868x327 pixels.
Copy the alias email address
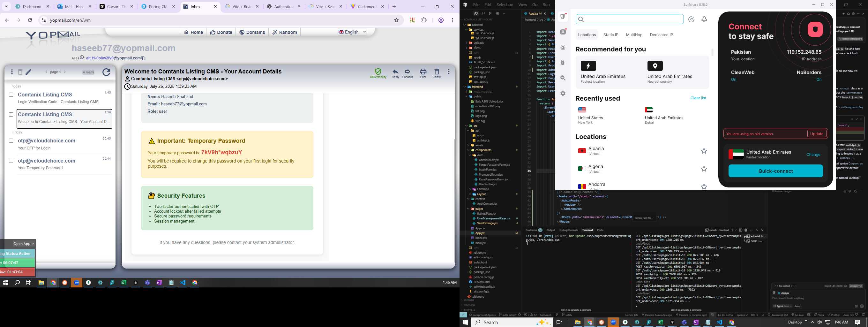pyautogui.click(x=144, y=58)
